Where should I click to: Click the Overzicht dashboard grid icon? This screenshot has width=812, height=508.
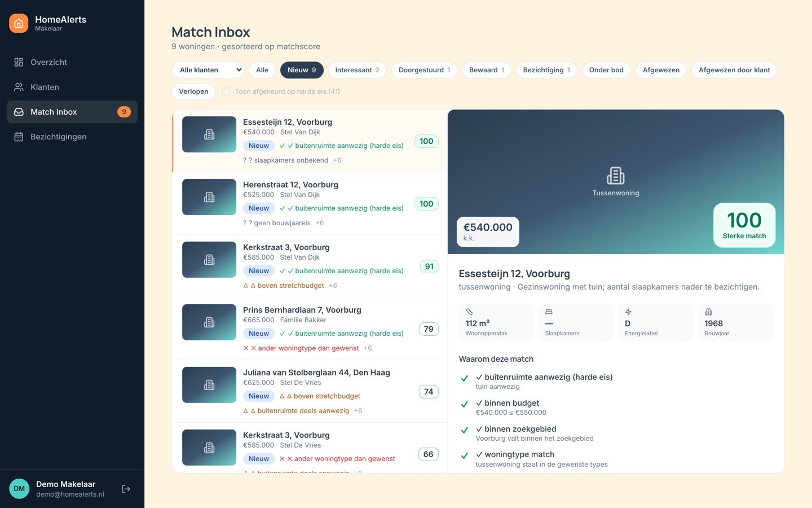(x=19, y=62)
